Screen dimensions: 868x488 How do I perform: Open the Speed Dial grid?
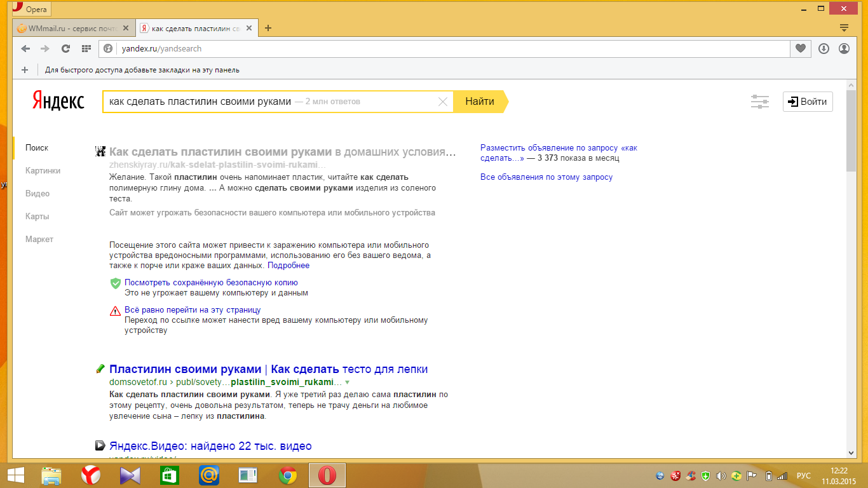coord(86,48)
